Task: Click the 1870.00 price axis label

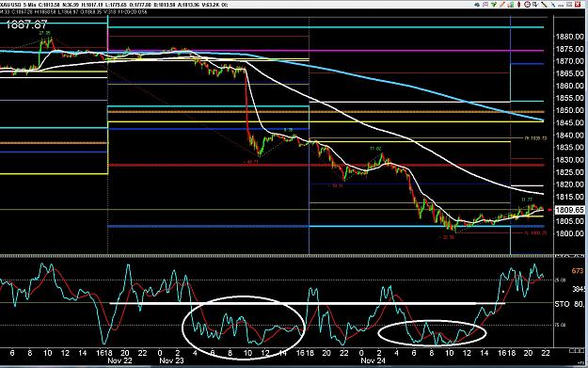Action: pos(569,61)
